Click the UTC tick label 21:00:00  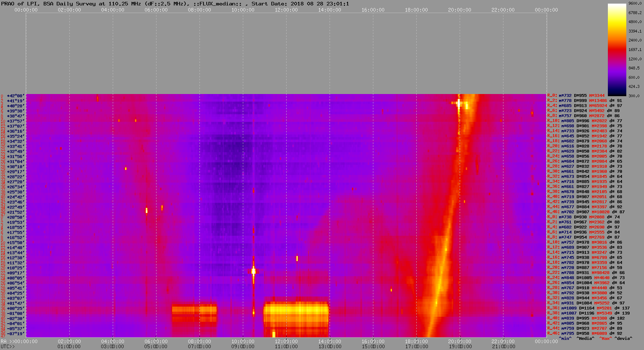point(503,347)
